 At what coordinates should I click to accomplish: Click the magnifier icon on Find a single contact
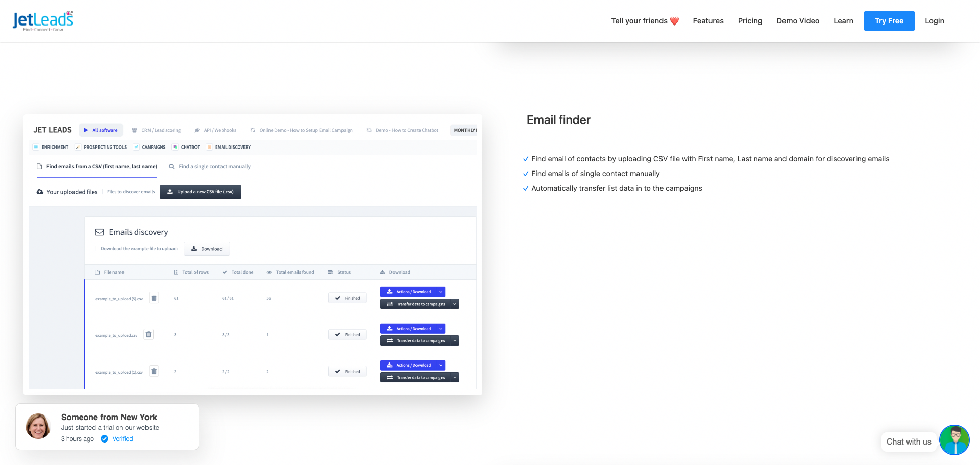point(171,166)
